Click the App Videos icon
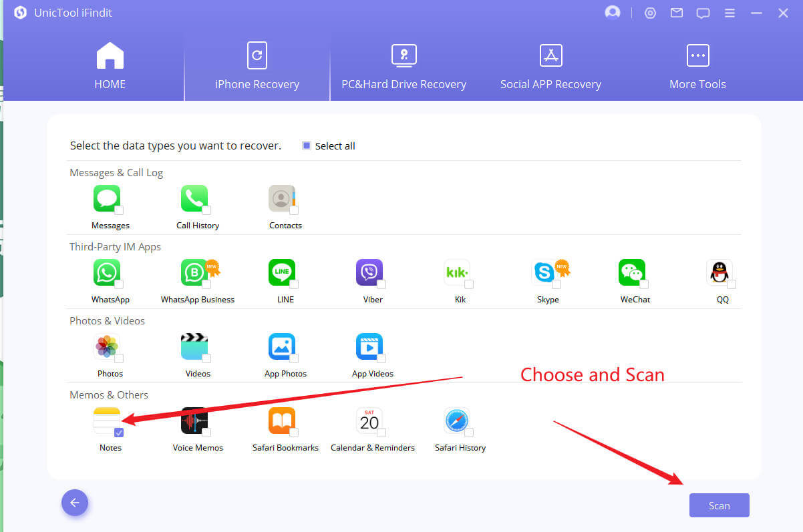 [x=369, y=346]
